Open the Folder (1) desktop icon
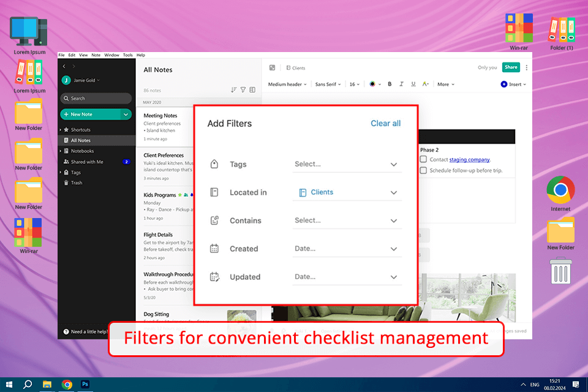Viewport: 588px width, 392px height. tap(562, 32)
